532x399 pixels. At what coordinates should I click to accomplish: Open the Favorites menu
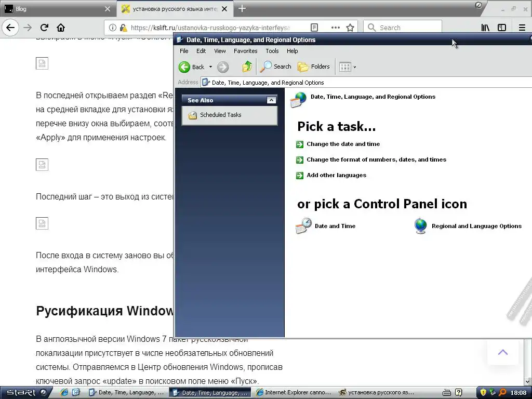[x=245, y=51]
